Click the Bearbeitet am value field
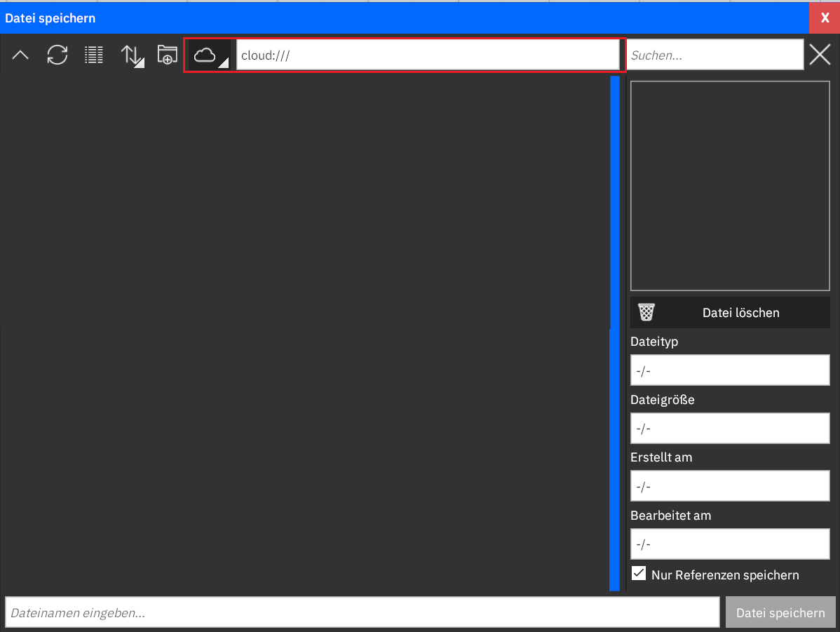Screen dimensions: 840x632 pyautogui.click(x=730, y=544)
